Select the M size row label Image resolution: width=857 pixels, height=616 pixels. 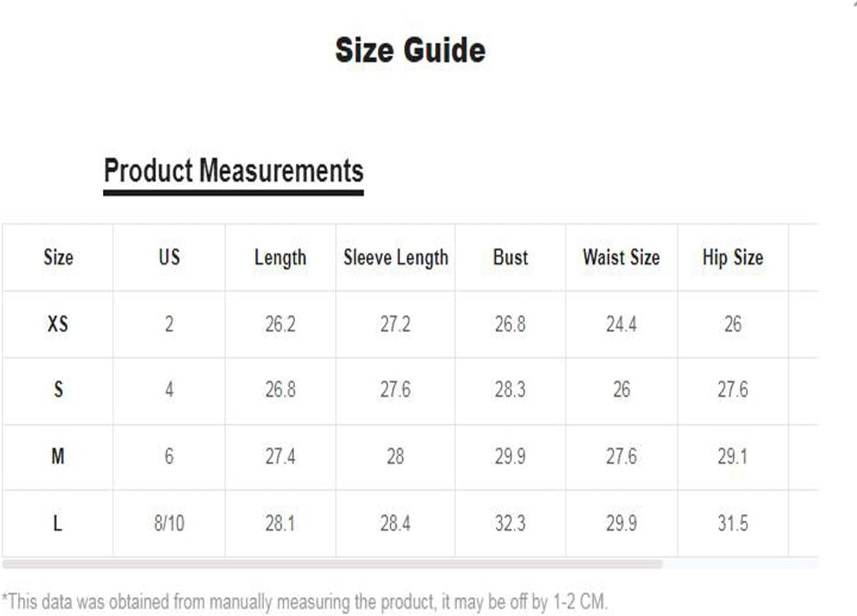58,456
